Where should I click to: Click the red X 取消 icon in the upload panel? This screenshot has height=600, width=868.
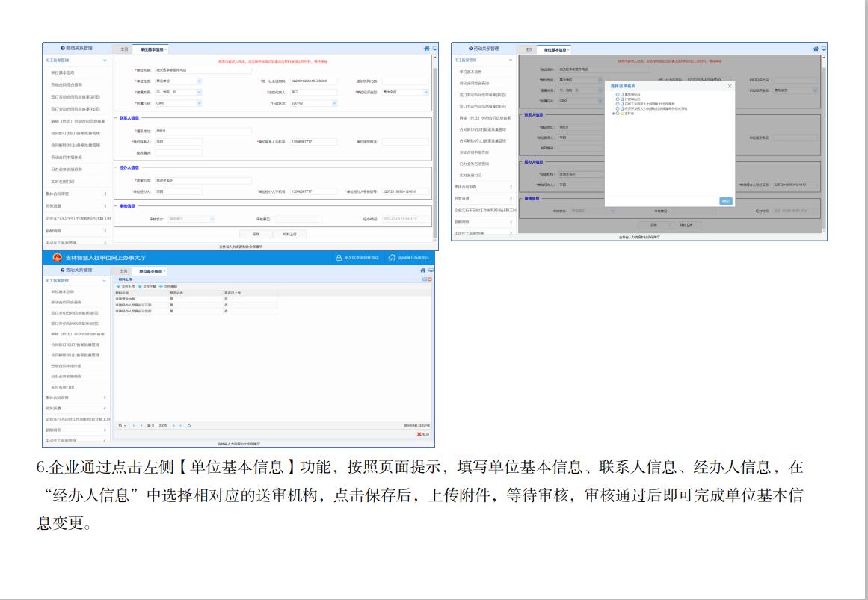(419, 435)
